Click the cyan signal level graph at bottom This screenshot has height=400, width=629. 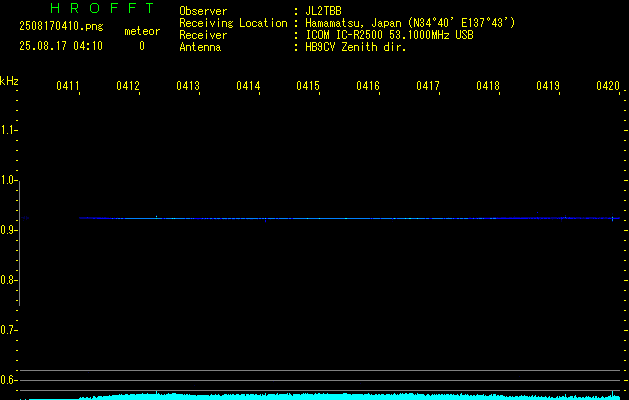(321, 396)
